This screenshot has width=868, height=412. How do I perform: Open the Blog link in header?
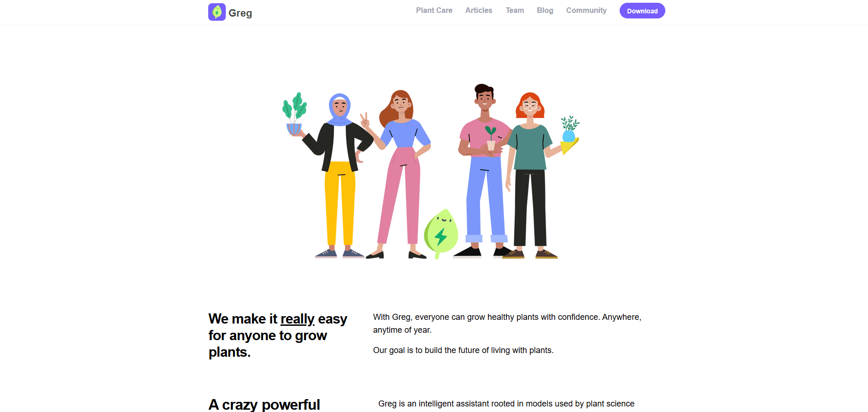[545, 10]
